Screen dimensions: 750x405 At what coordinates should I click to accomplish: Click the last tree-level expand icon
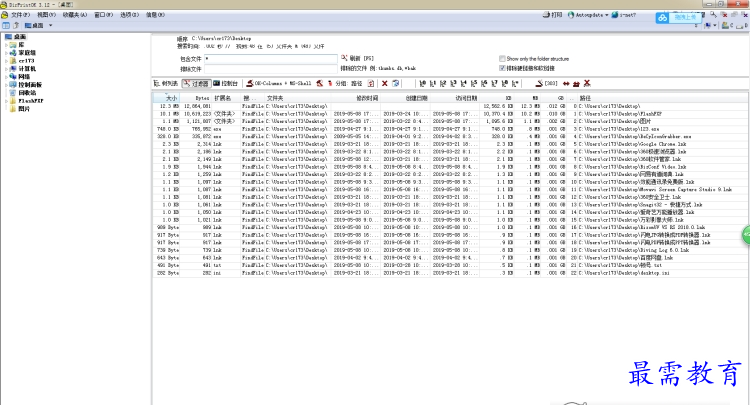coord(515,84)
